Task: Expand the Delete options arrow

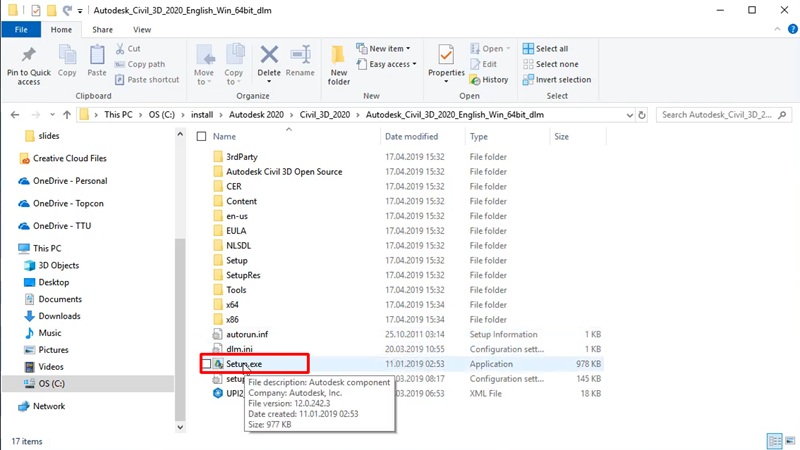Action: (269, 82)
